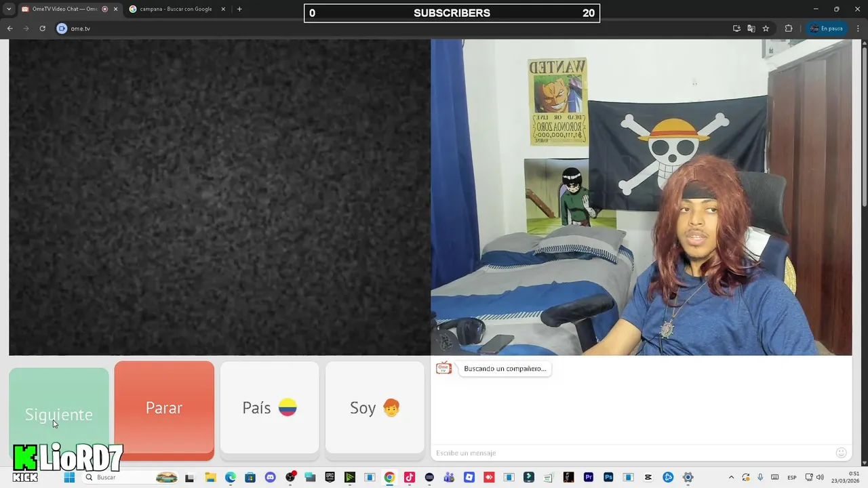Screen dimensions: 868x488
Task: Launch Microsoft Edge from taskbar
Action: (x=231, y=477)
